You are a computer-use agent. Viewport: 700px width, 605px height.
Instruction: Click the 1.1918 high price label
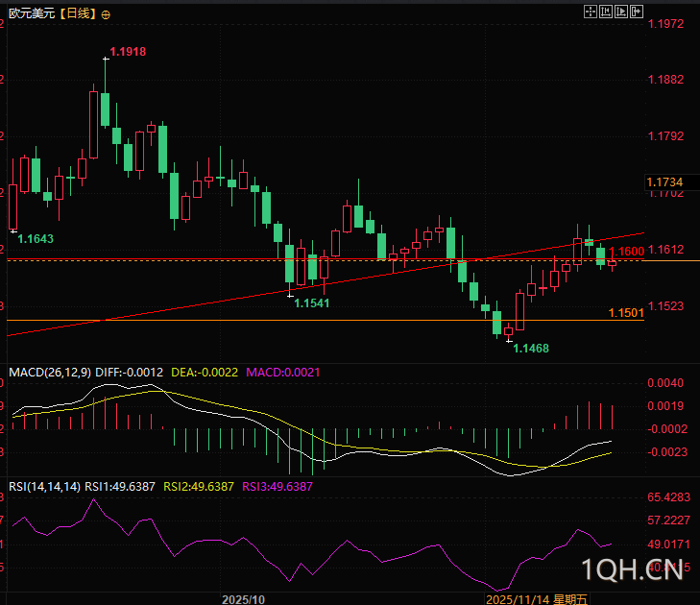[x=128, y=52]
